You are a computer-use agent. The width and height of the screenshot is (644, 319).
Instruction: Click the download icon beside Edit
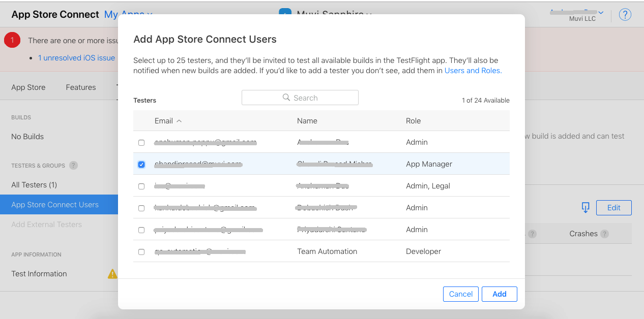pos(586,207)
